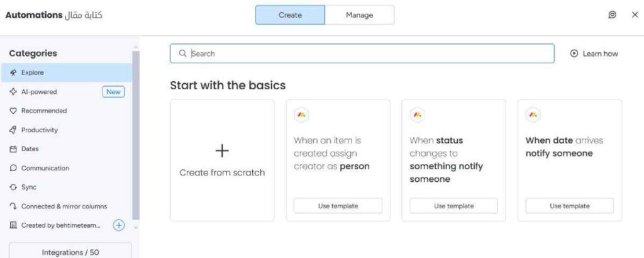
Task: Click the large plus icon to create from scratch
Action: (222, 150)
